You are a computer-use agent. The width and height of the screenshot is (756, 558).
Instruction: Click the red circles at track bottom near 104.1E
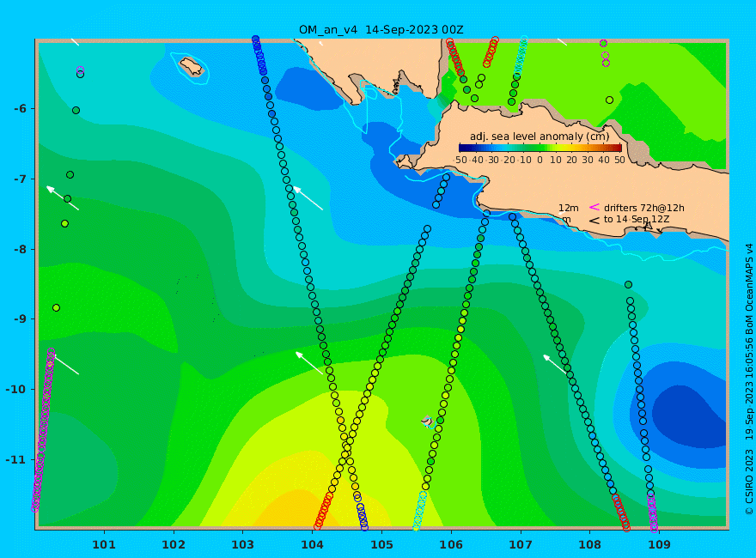pyautogui.click(x=324, y=512)
